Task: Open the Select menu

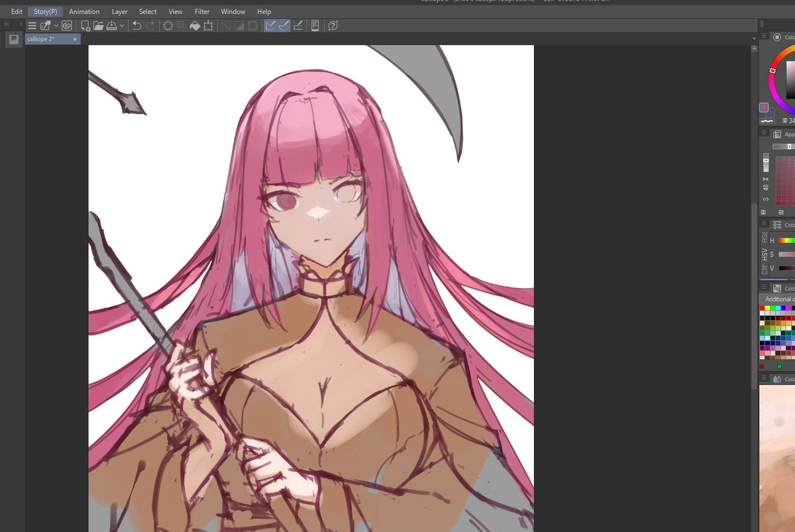Action: point(148,12)
